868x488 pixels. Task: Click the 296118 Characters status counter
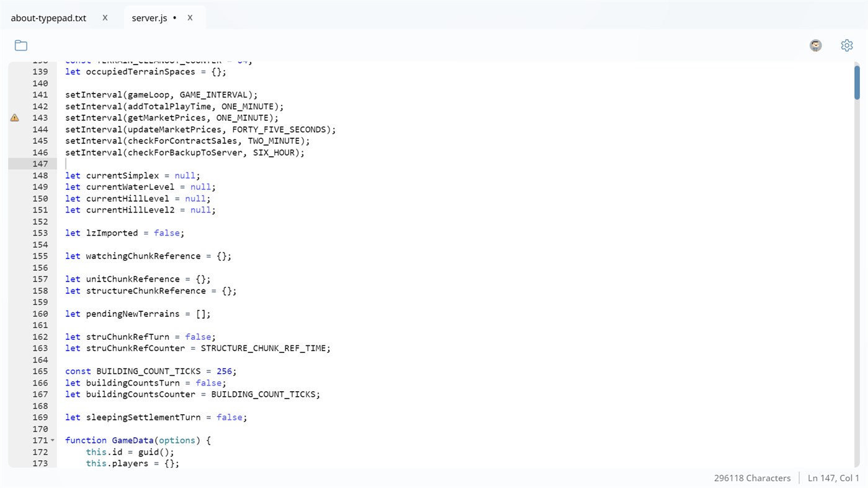(x=753, y=477)
